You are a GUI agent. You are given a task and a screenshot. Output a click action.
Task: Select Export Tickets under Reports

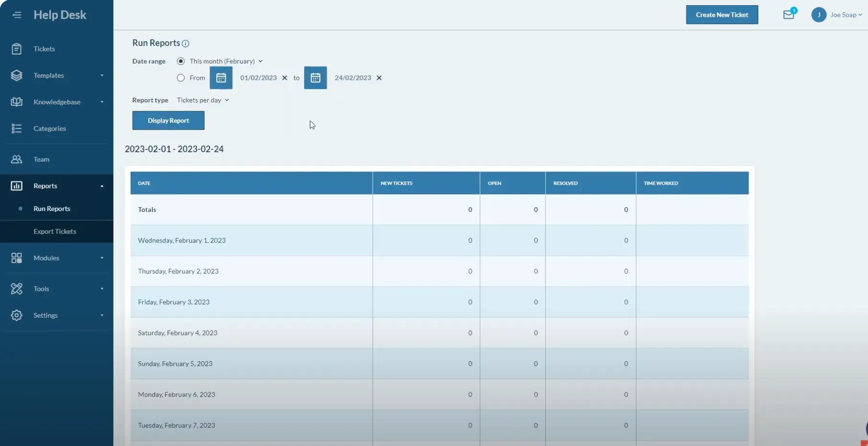(x=55, y=231)
